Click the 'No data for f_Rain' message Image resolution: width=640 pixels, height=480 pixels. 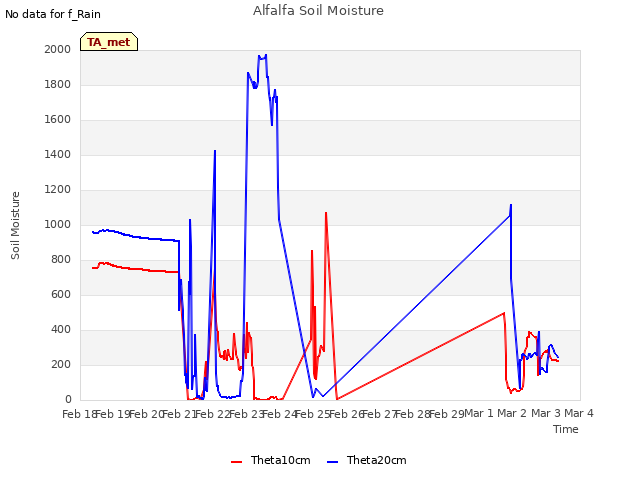(53, 14)
